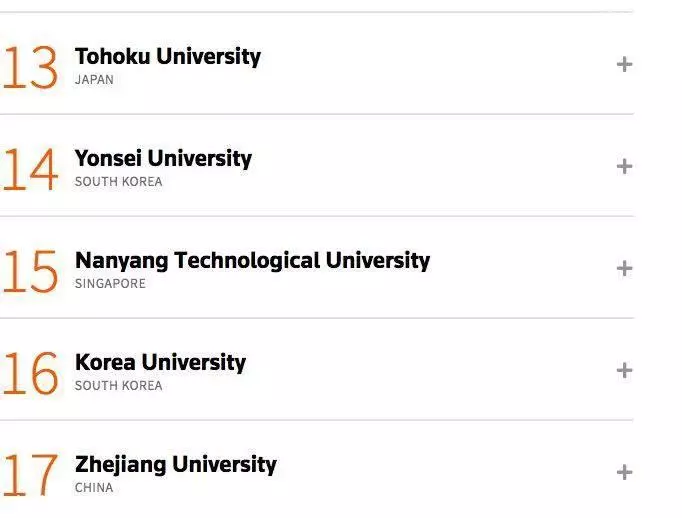Expand the Zhejiang University entry
This screenshot has height=518, width=682.
624,473
